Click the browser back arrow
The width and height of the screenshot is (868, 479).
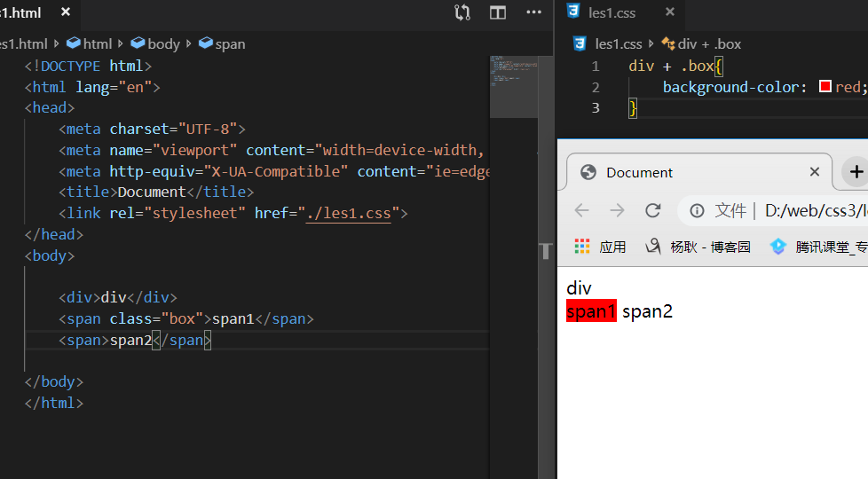pos(581,210)
